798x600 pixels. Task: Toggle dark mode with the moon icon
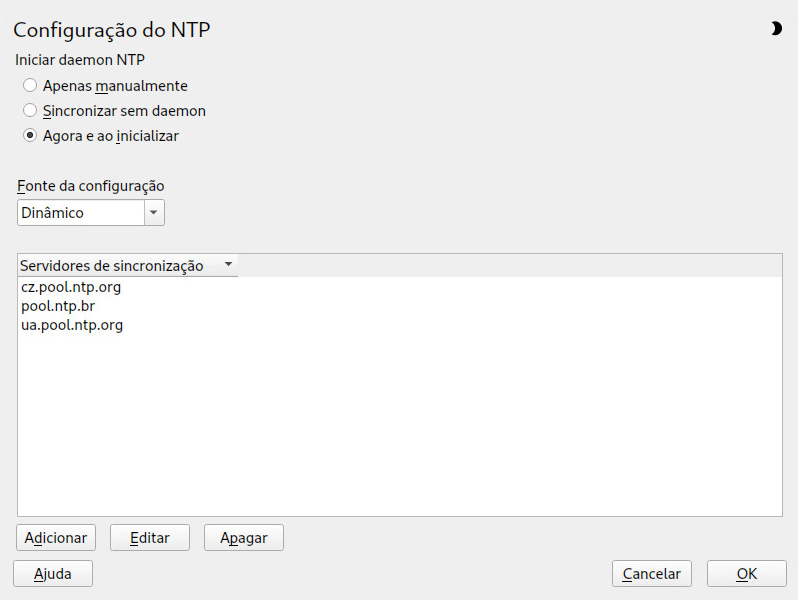pos(776,28)
